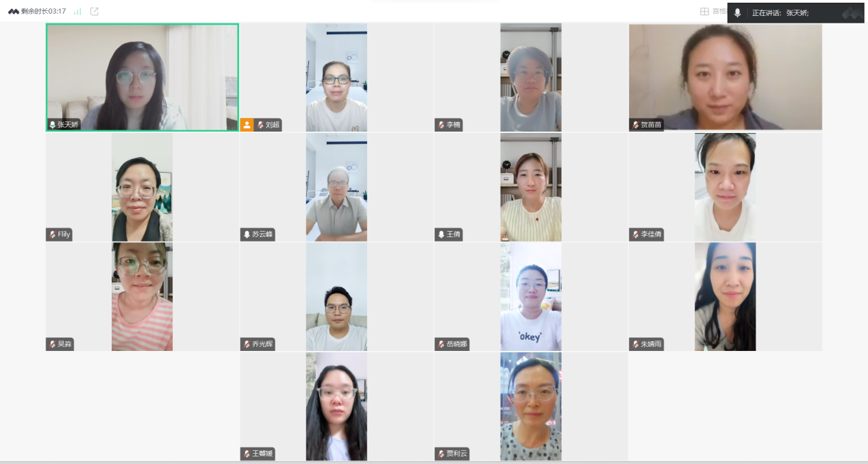
Task: Select 张天娇's highlighted video tile
Action: click(142, 77)
